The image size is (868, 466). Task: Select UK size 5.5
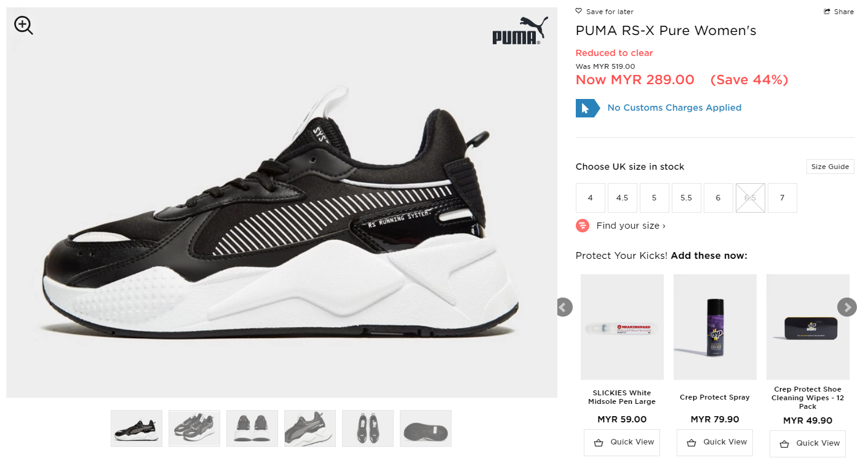tap(687, 198)
